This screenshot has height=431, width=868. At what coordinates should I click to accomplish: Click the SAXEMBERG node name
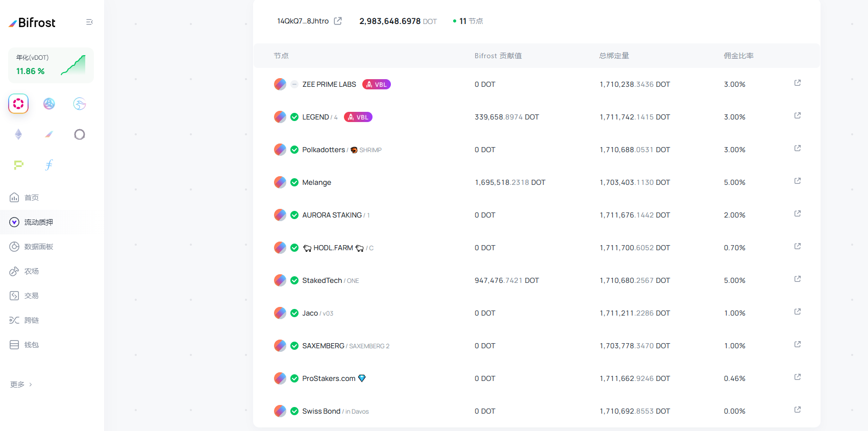pos(323,346)
